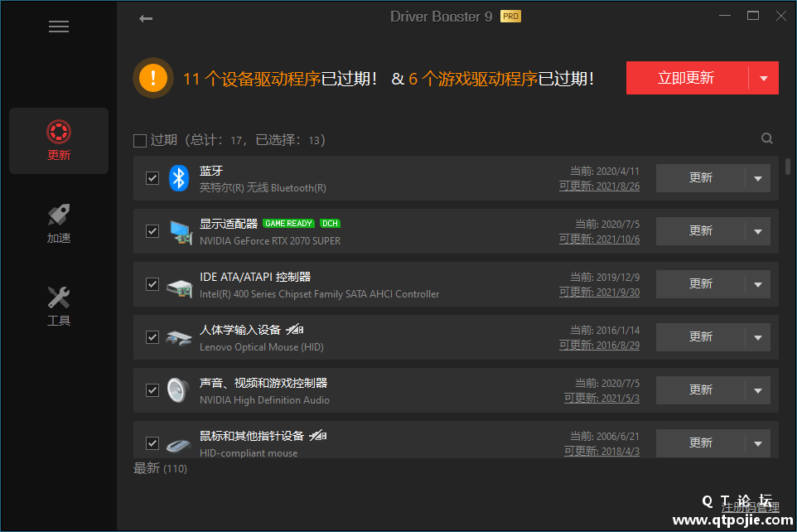
Task: Open the hamburger menu
Action: pos(59,27)
